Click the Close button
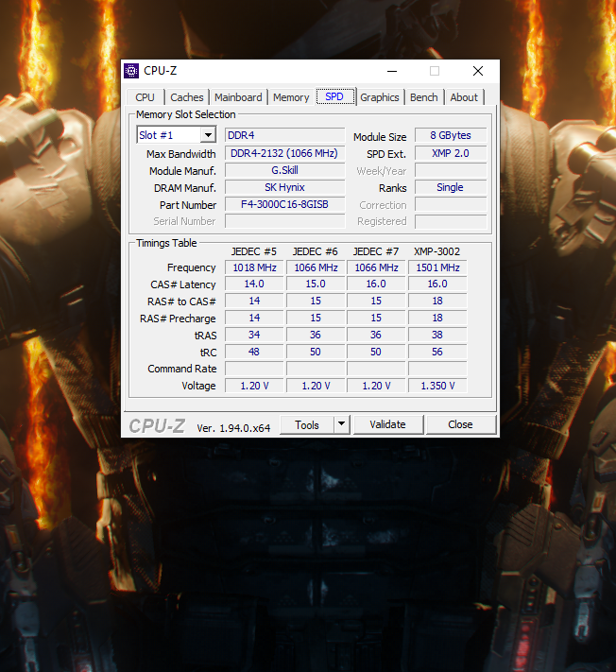This screenshot has width=616, height=672. click(x=460, y=424)
